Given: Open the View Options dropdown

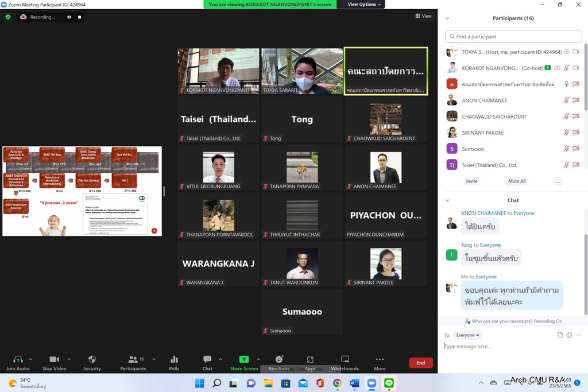Looking at the screenshot, I should point(363,4).
